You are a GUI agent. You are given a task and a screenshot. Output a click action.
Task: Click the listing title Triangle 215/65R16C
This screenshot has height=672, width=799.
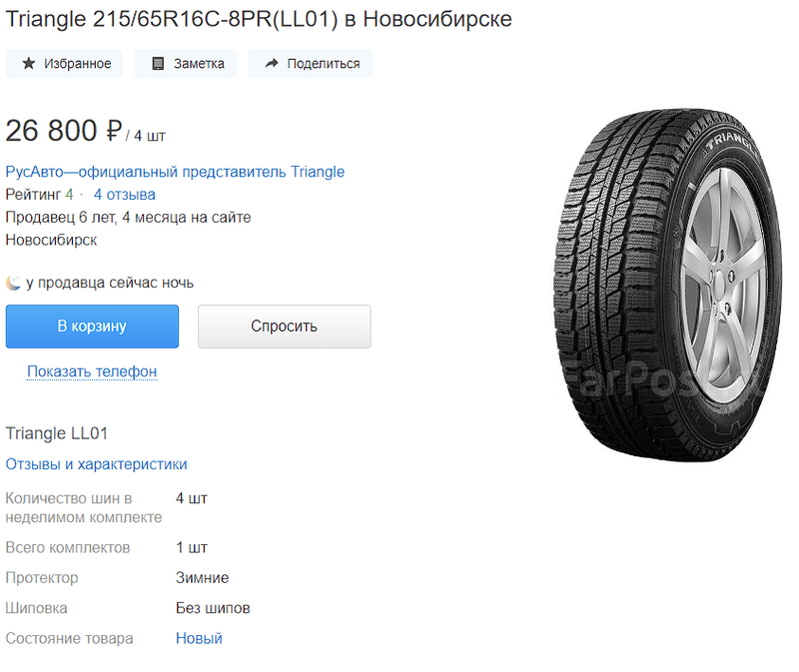(x=259, y=19)
